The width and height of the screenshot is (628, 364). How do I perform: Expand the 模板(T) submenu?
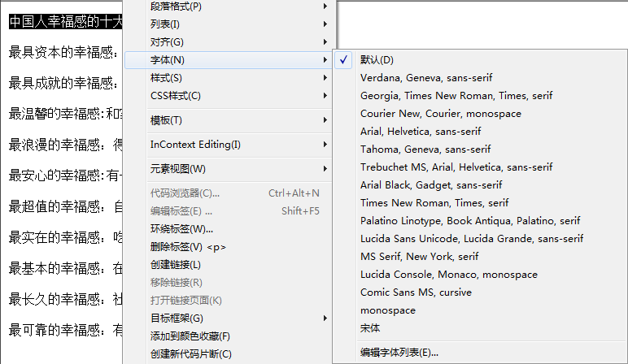(x=166, y=120)
